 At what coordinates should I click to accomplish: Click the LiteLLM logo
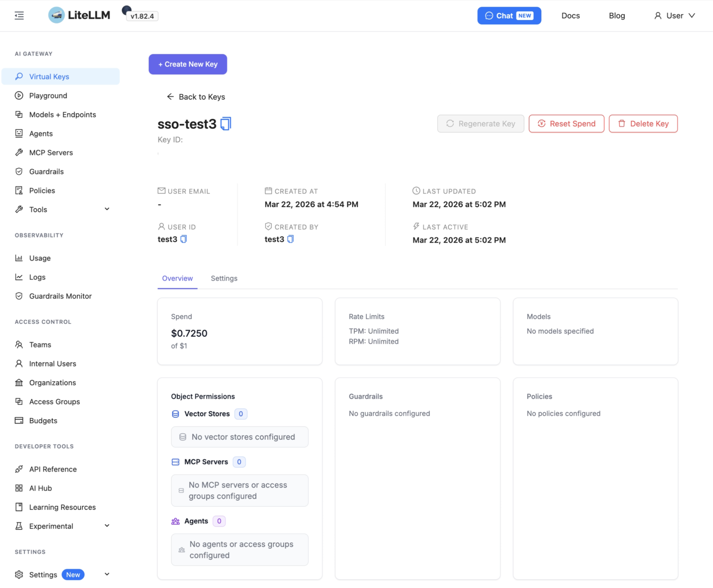(79, 15)
